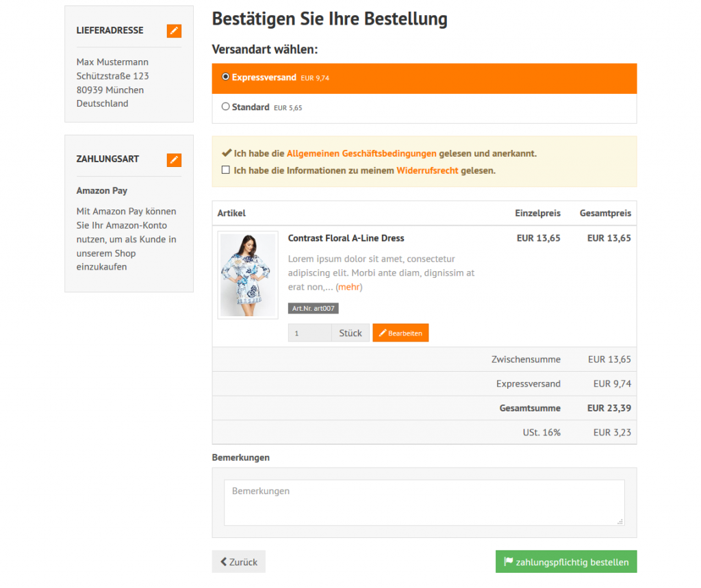This screenshot has width=701, height=588.
Task: Open the Widerrufsrecht link
Action: tap(427, 170)
